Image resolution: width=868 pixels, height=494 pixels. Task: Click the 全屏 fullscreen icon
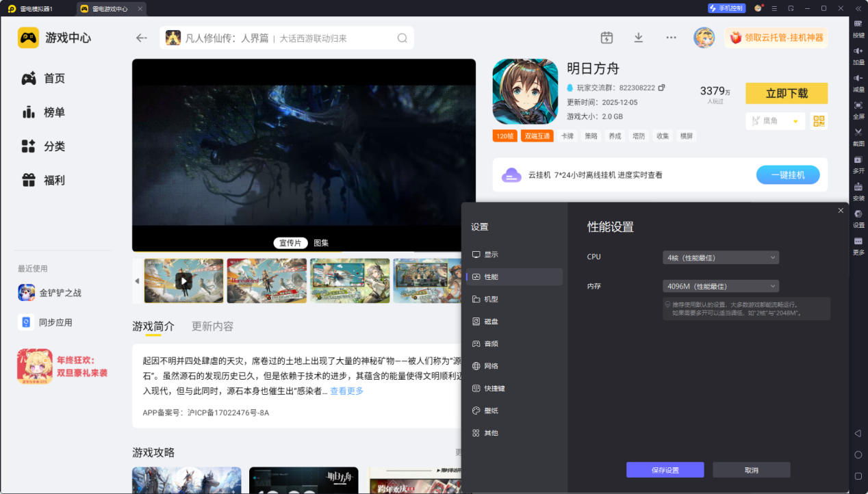coord(858,105)
